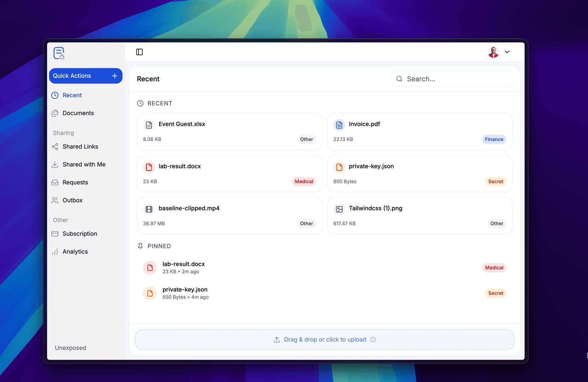Viewport: 588px width, 382px height.
Task: Click the Invoice.pdf document icon
Action: [x=339, y=125]
